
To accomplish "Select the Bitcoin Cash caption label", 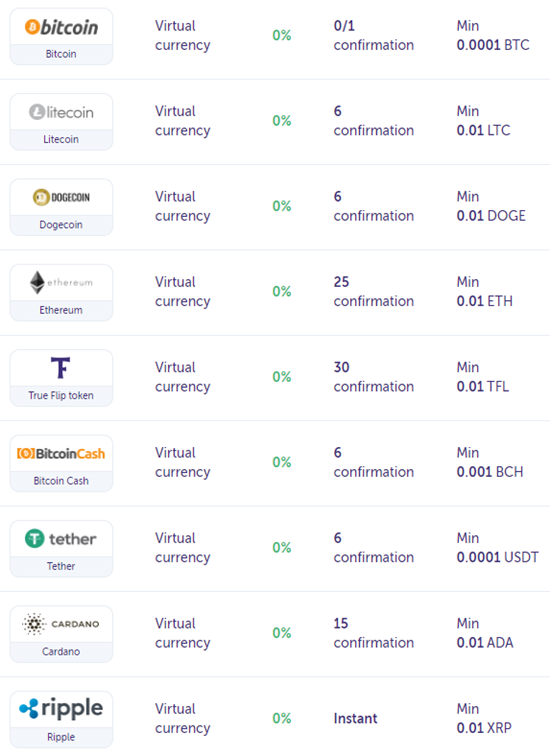I will point(61,481).
